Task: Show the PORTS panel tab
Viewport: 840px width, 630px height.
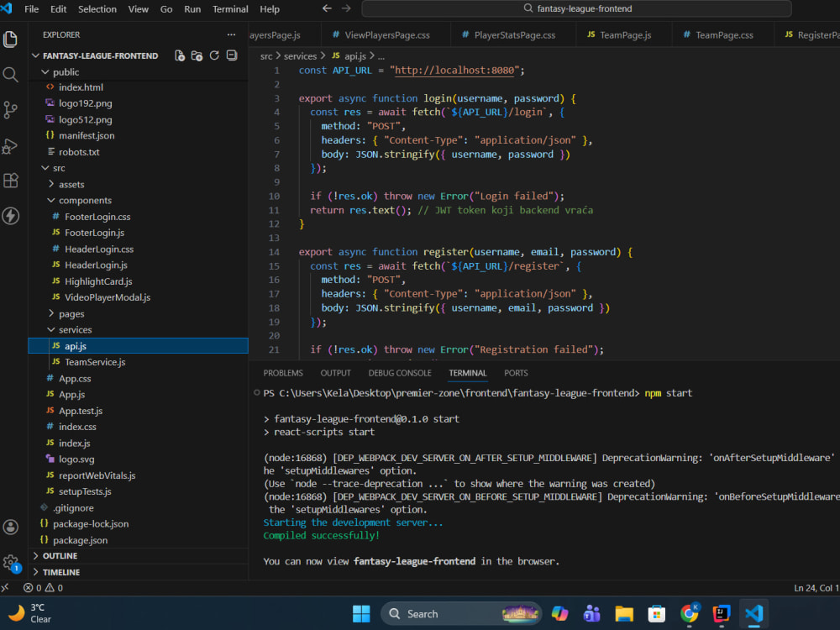Action: pyautogui.click(x=516, y=373)
